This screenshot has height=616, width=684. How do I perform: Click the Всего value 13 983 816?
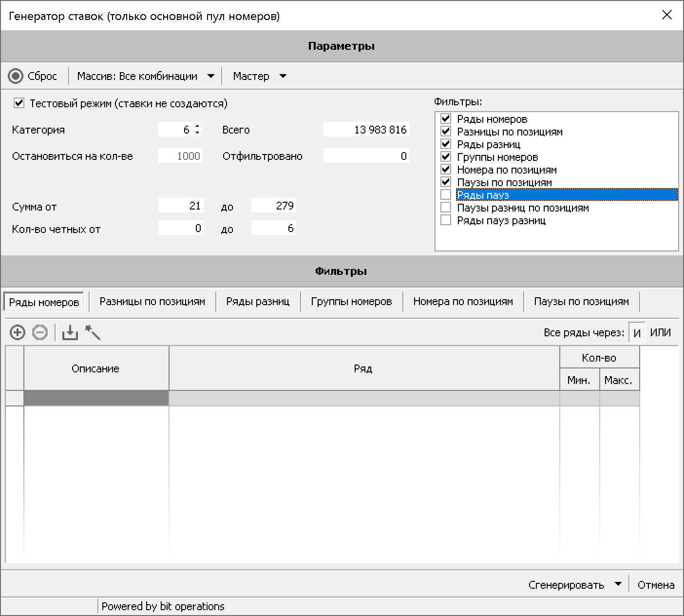pos(366,130)
